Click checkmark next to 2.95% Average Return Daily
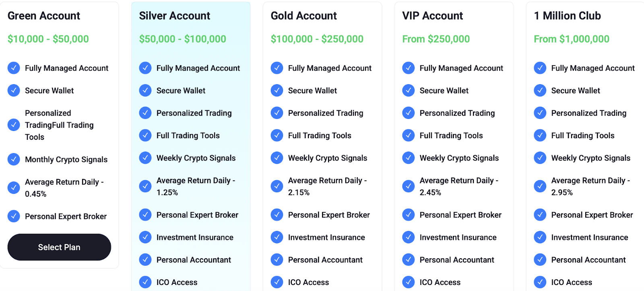Screen dimensions: 644x291 tap(540, 186)
